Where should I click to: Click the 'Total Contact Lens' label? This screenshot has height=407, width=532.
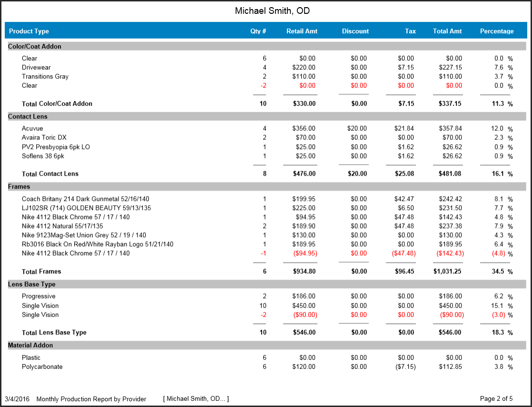[x=50, y=174]
